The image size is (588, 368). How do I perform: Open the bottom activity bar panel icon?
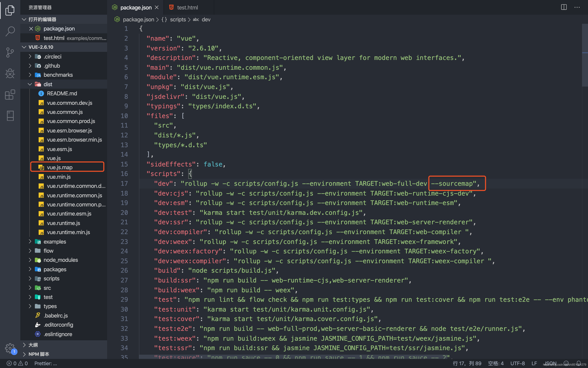pyautogui.click(x=10, y=116)
